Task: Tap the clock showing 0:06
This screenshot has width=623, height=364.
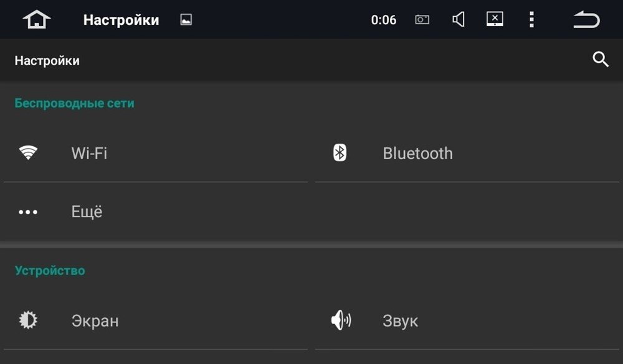Action: (x=384, y=20)
